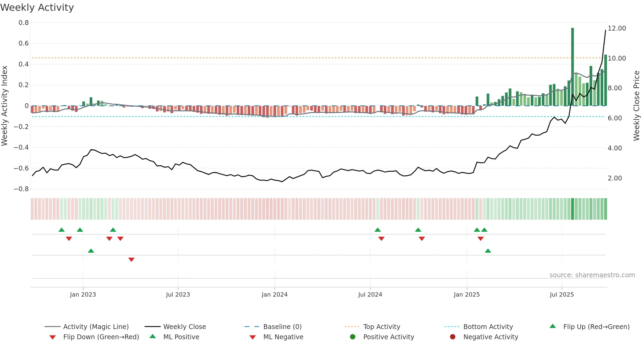
Task: Click the leftmost Flip Up triangle marker
Action: point(62,230)
